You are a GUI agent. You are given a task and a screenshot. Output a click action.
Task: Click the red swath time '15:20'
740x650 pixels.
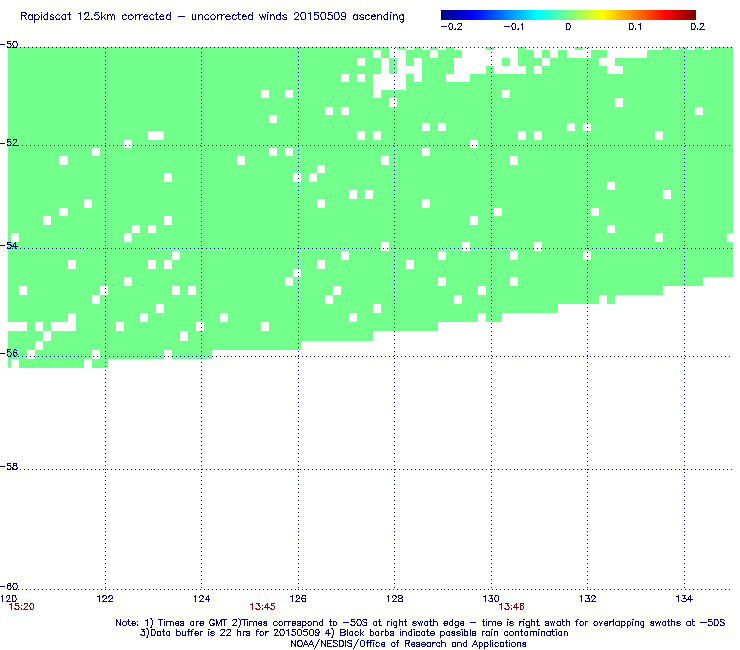click(22, 607)
